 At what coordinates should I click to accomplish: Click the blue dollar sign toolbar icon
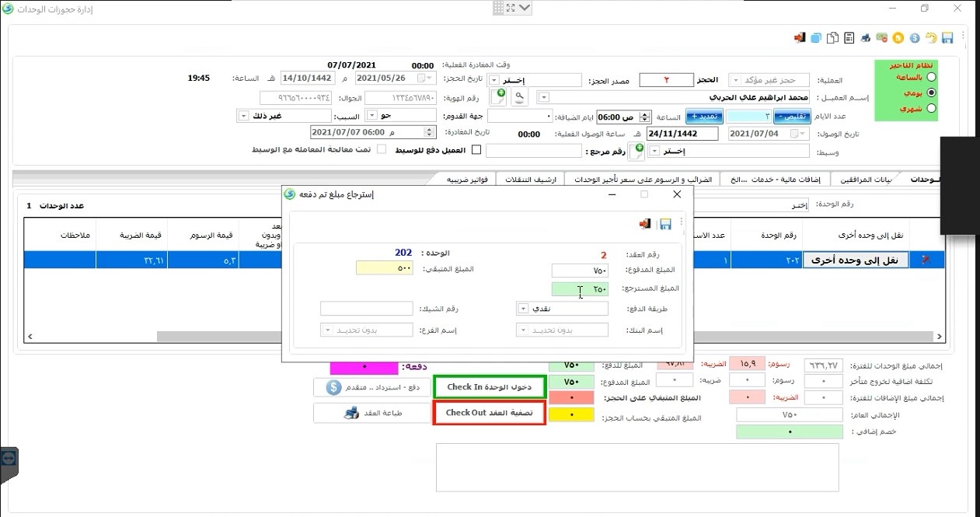tap(915, 37)
